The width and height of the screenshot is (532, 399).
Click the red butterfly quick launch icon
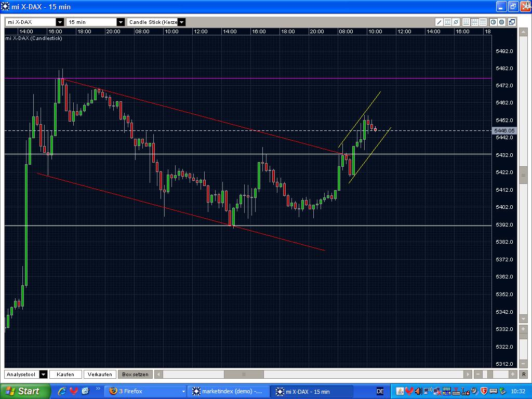point(74,391)
